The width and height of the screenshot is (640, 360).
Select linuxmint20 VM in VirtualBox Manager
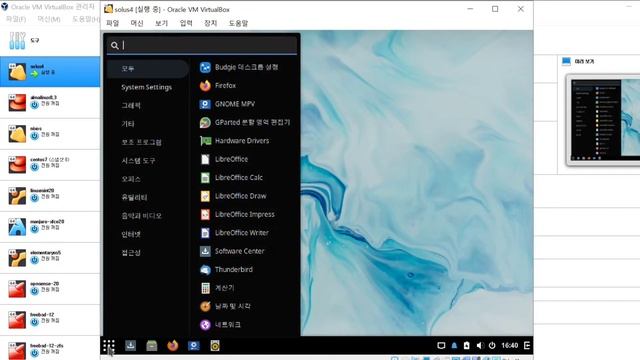coord(50,196)
